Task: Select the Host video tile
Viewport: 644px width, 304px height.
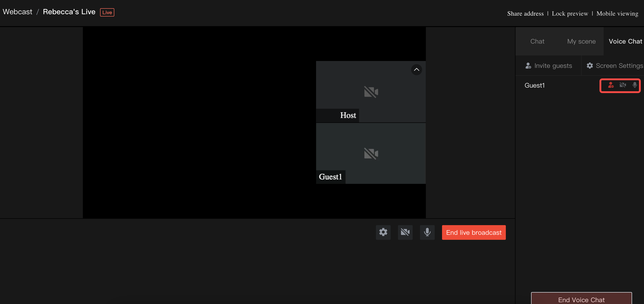Action: click(371, 92)
